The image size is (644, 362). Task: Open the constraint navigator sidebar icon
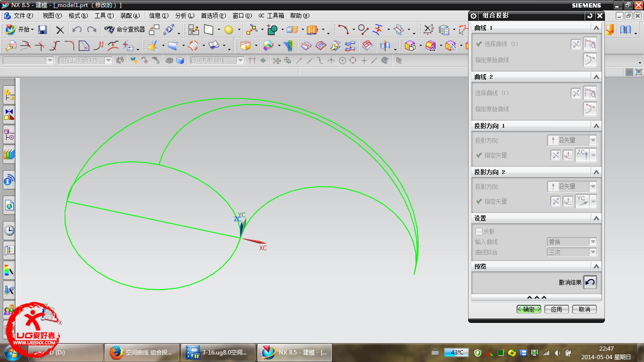click(9, 114)
